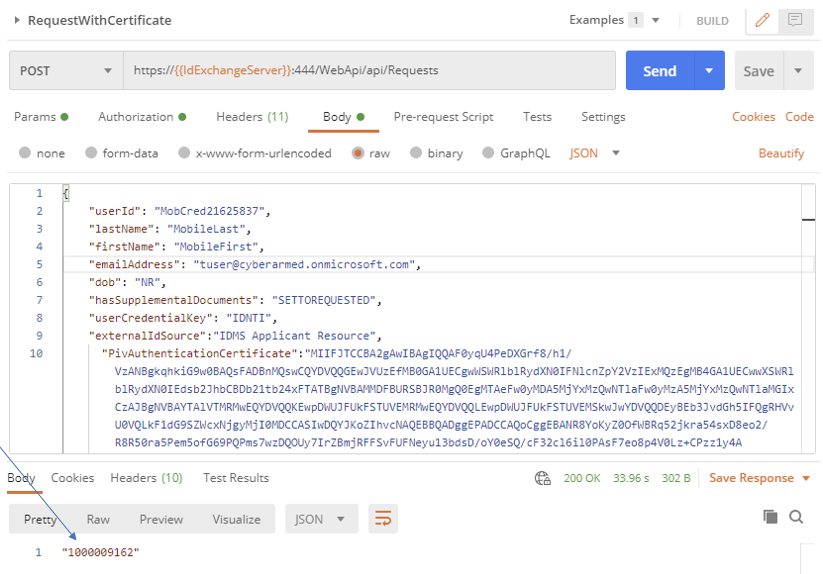Open the response Cookies tab
This screenshot has height=574, width=823.
(72, 477)
